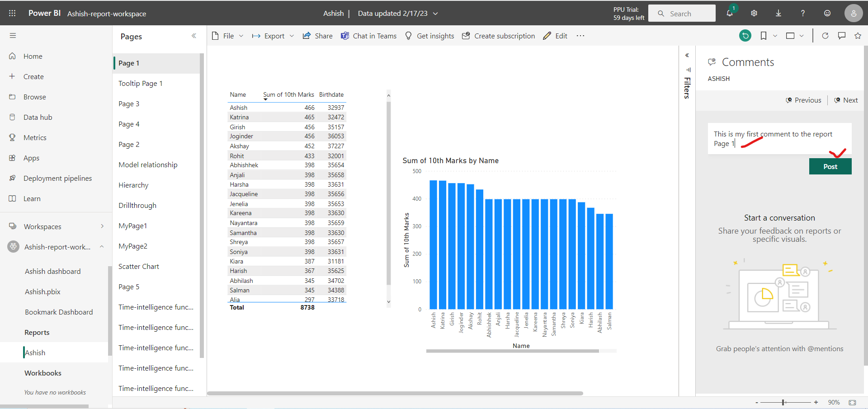
Task: Open Chat in Teams
Action: (x=368, y=36)
